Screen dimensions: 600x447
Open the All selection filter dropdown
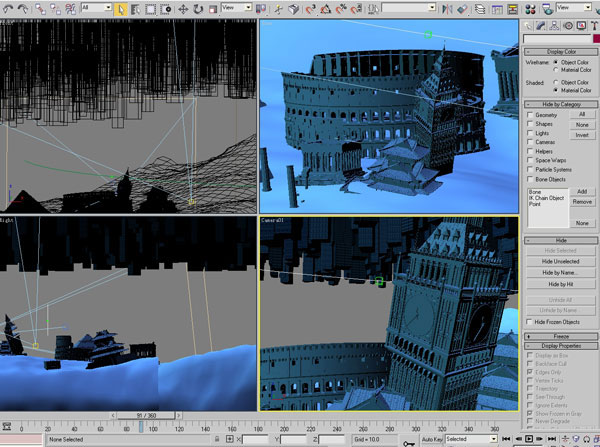[x=96, y=8]
